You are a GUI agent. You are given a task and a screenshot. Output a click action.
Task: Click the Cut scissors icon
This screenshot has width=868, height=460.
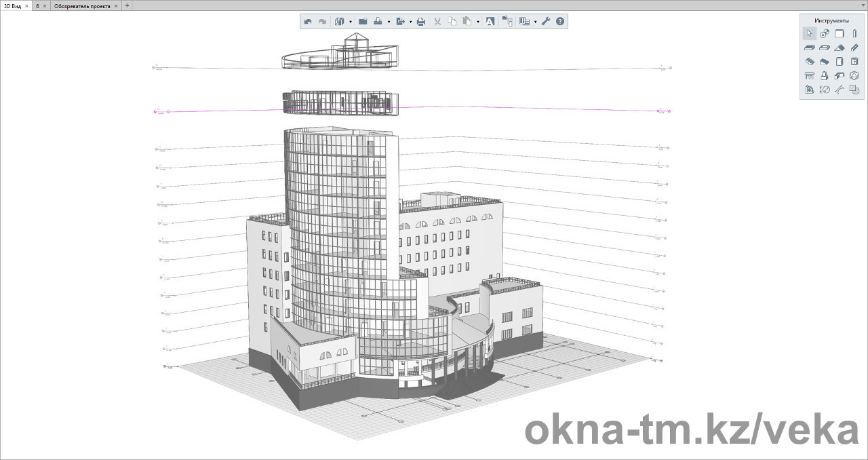(437, 21)
